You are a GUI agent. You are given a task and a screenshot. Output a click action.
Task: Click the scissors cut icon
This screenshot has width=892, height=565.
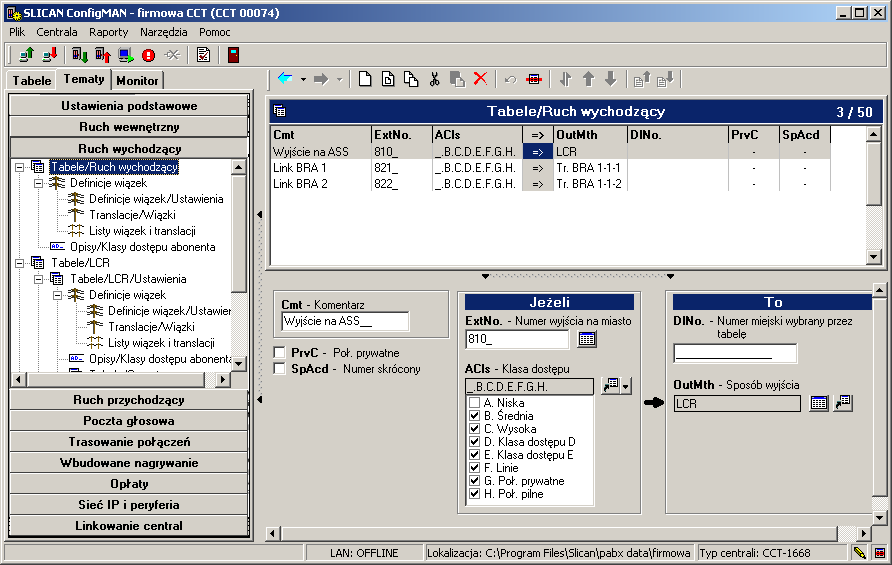pos(435,79)
